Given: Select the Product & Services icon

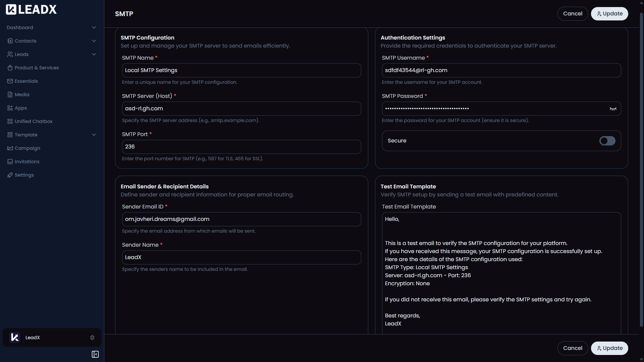Looking at the screenshot, I should 10,68.
